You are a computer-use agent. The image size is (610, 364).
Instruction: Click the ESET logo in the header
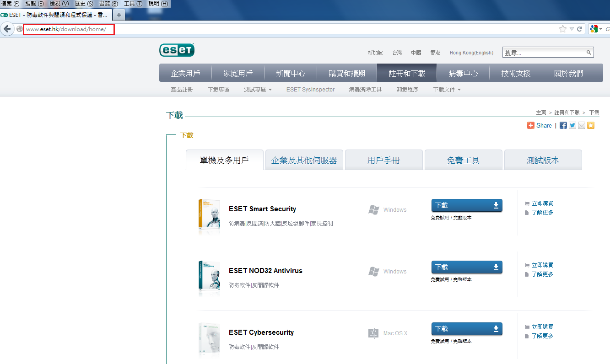(177, 50)
